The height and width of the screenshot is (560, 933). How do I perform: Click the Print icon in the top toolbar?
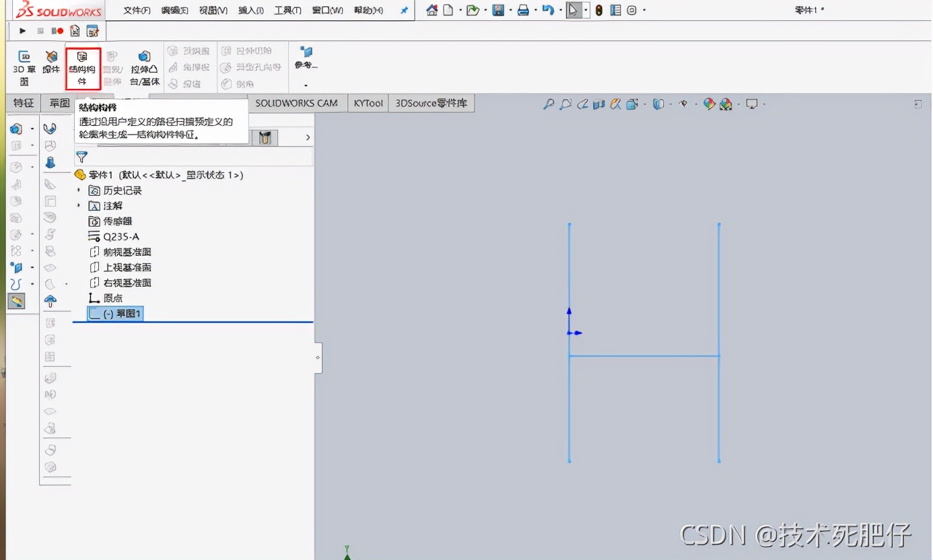point(524,9)
